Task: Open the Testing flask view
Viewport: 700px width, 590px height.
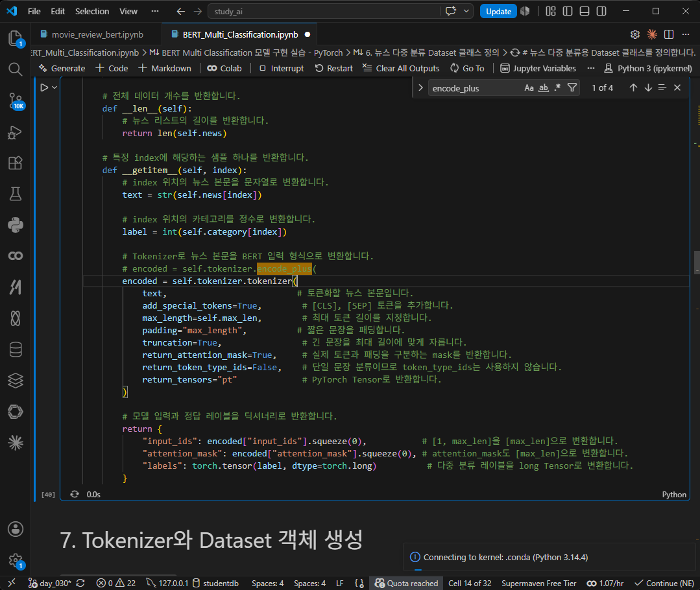Action: pos(15,194)
